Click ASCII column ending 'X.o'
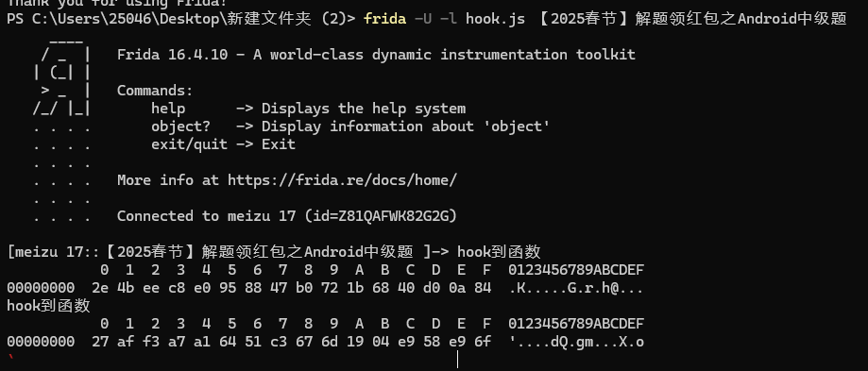This screenshot has height=371, width=868. [576, 342]
